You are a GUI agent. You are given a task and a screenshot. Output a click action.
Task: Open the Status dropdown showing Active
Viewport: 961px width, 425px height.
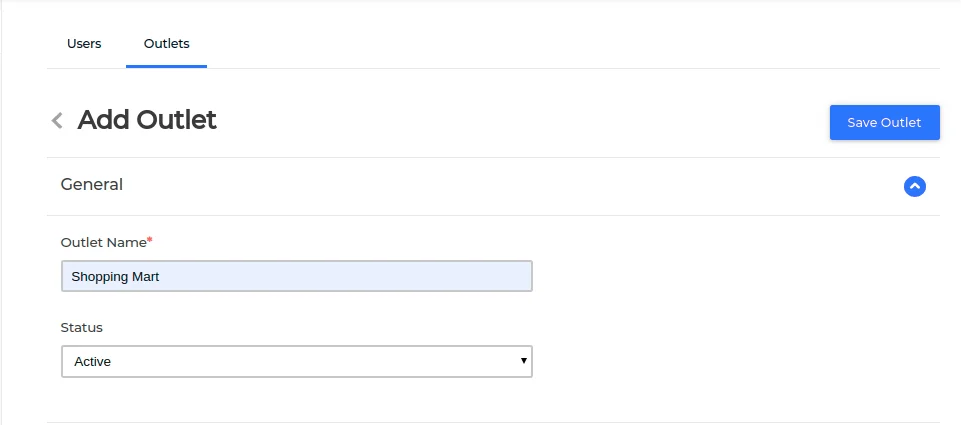click(297, 361)
